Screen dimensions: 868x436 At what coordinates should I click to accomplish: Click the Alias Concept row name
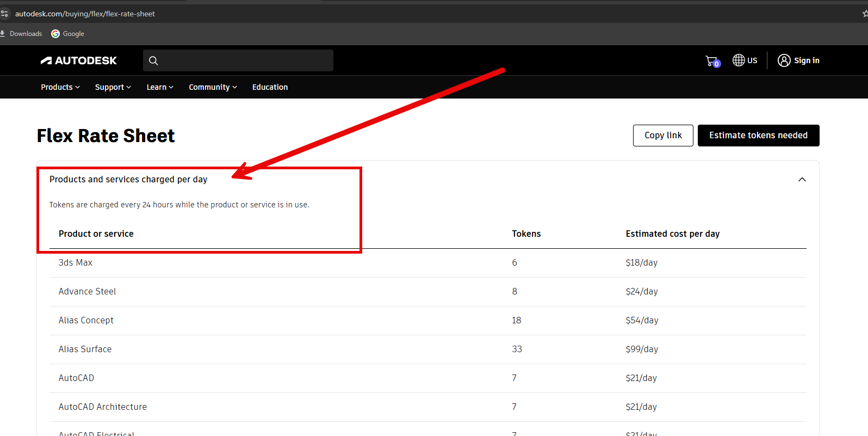86,320
